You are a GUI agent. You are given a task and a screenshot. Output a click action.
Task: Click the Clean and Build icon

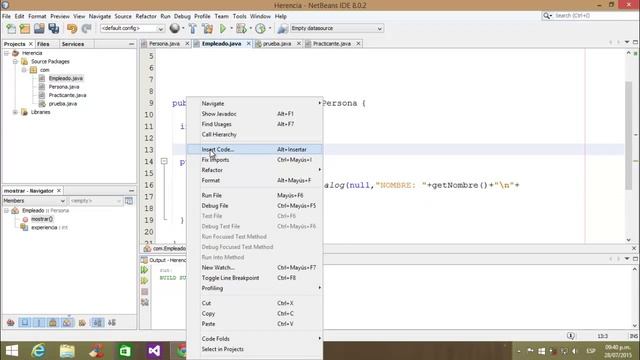tap(207, 29)
